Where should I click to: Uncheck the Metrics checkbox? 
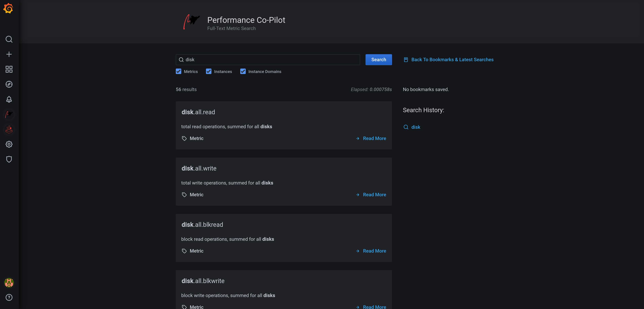tap(179, 71)
